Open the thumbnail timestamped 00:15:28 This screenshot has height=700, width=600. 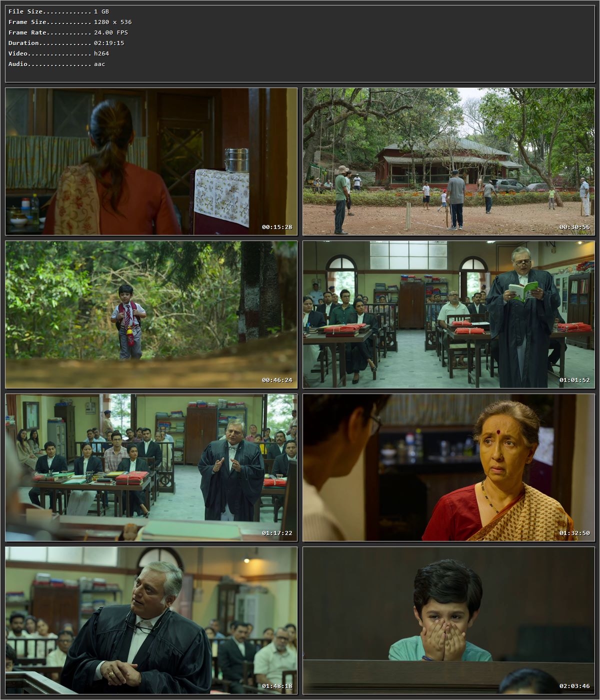click(150, 160)
